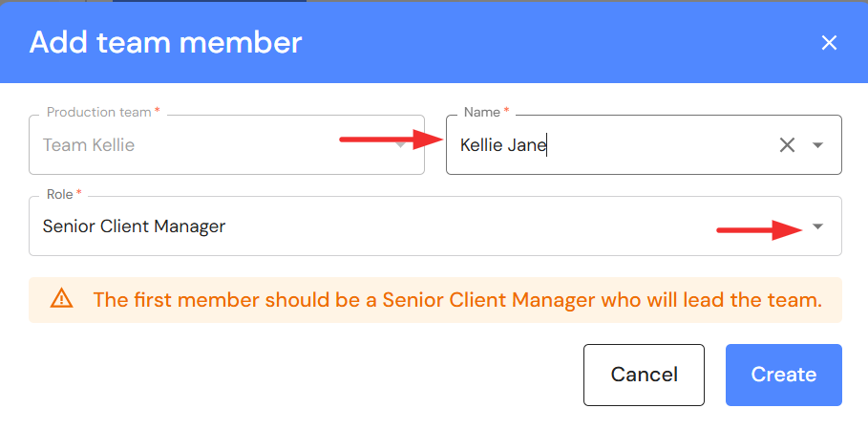Click the red asterisk beside Name label
Screen dimensions: 868x430
pos(506,113)
